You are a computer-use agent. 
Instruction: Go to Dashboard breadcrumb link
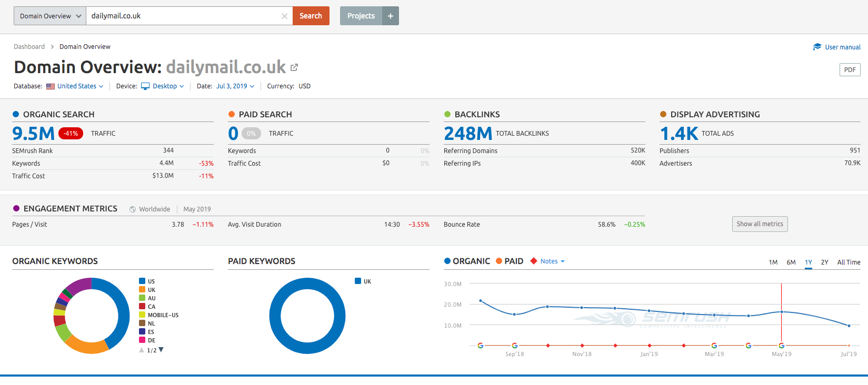[x=29, y=47]
